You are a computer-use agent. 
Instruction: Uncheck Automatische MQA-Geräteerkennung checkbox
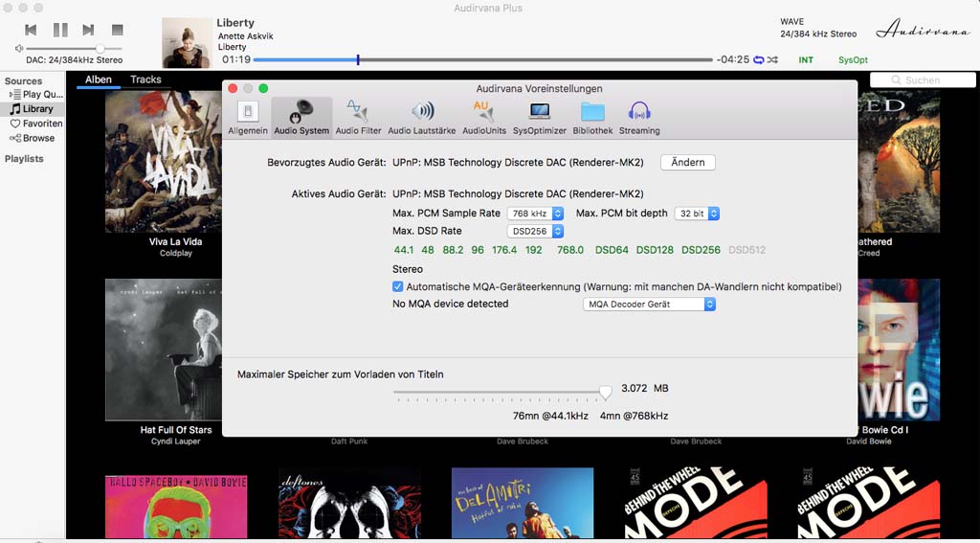[x=397, y=286]
